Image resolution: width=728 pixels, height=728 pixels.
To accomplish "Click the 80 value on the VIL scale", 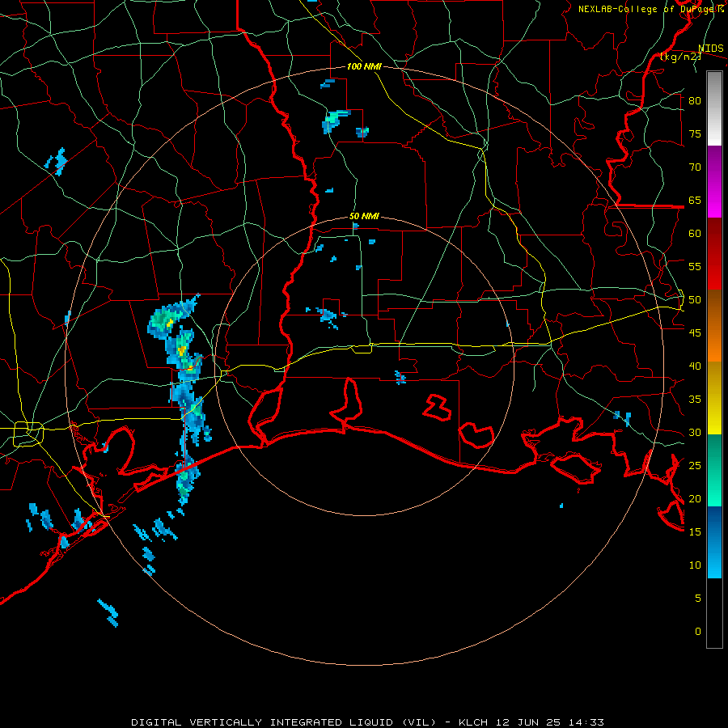I will click(x=695, y=101).
